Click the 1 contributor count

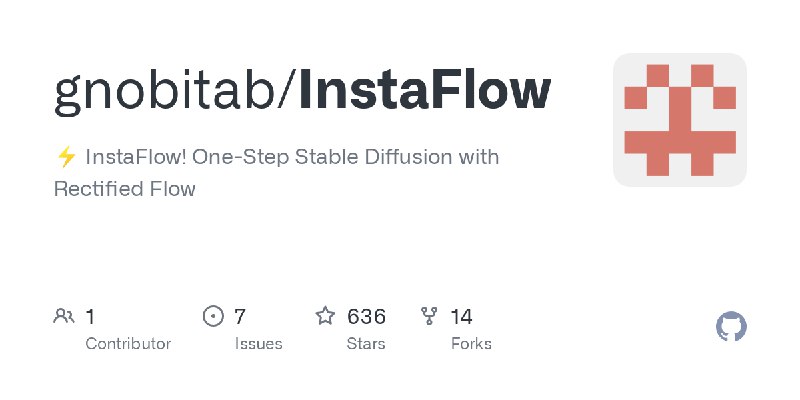(x=90, y=317)
